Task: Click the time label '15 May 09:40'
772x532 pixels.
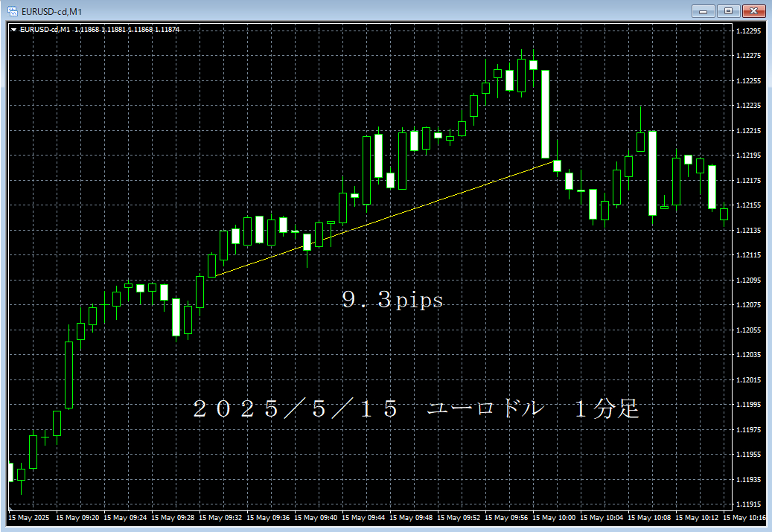Action: [316, 518]
